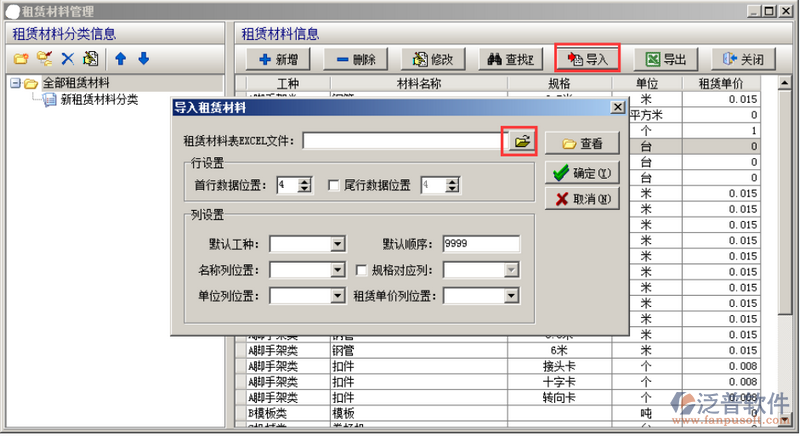Click the 模板 material name cell

click(419, 413)
